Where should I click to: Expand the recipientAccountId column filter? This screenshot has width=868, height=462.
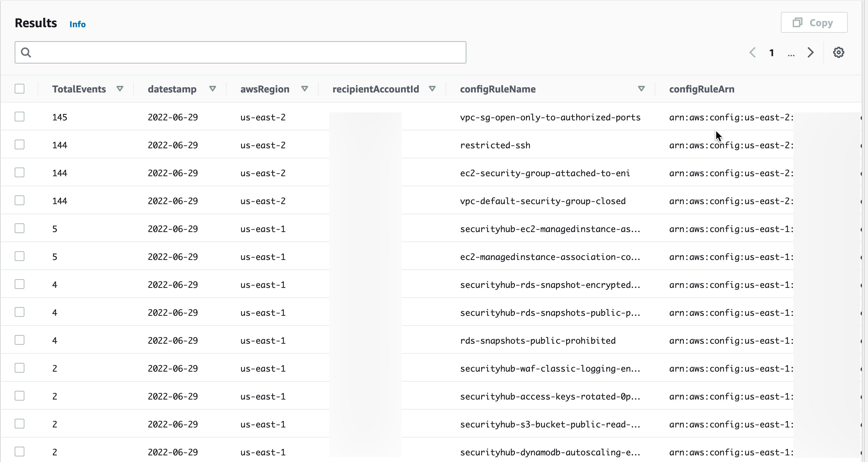432,89
